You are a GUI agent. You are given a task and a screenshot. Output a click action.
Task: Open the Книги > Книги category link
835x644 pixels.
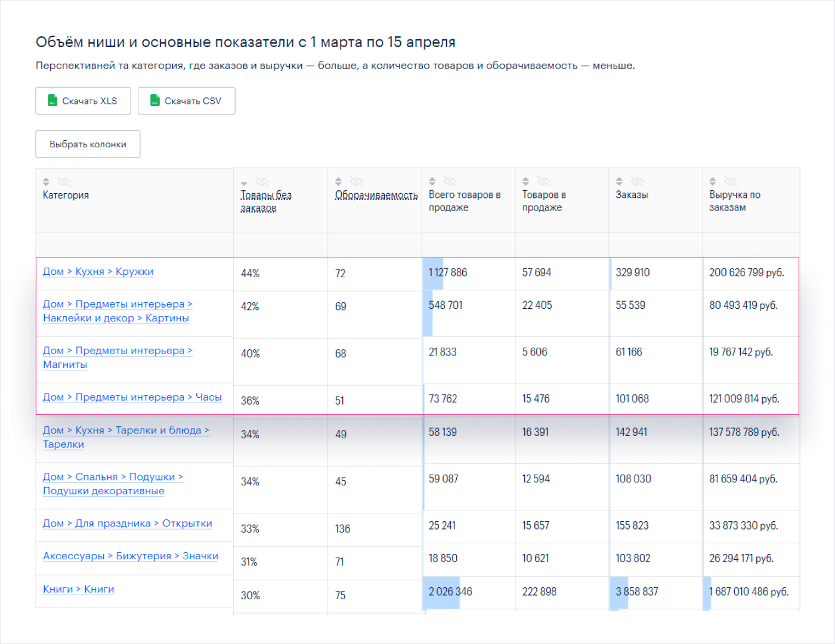click(78, 589)
